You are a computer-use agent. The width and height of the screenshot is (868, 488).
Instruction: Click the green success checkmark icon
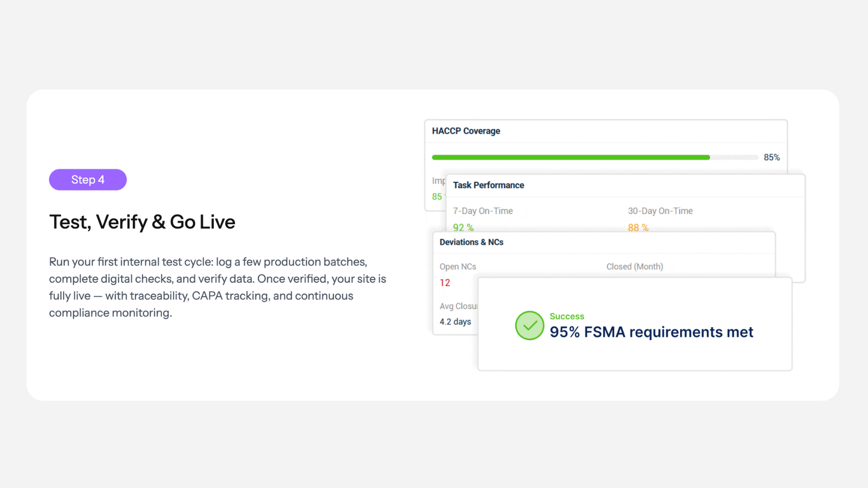(529, 325)
